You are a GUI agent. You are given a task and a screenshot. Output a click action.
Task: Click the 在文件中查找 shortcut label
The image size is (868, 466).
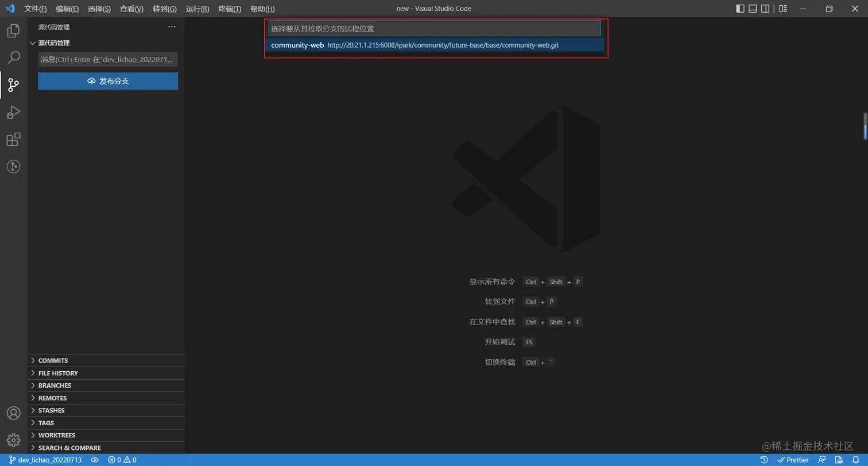pos(492,322)
